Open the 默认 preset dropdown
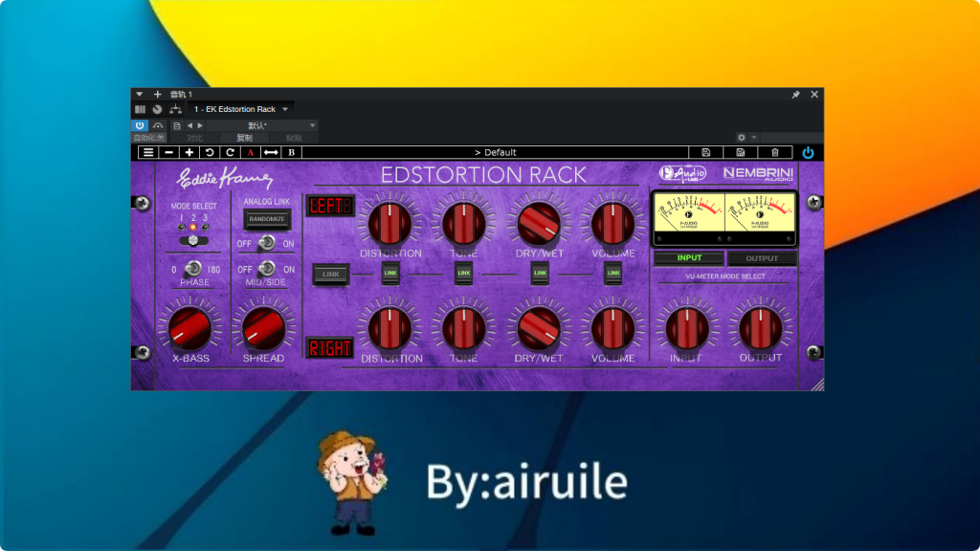This screenshot has height=551, width=980. pos(262,125)
